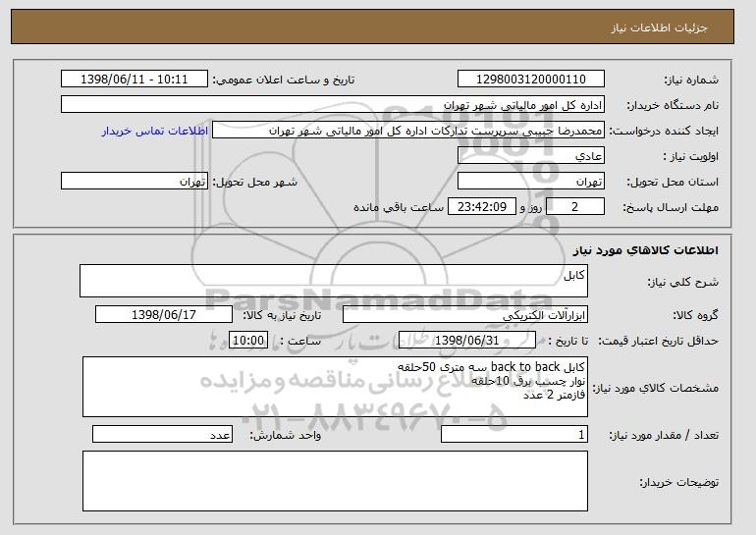This screenshot has width=756, height=535.
Task: Click the تاریخ و ساعت اعلان عمومی label
Action: (x=284, y=80)
